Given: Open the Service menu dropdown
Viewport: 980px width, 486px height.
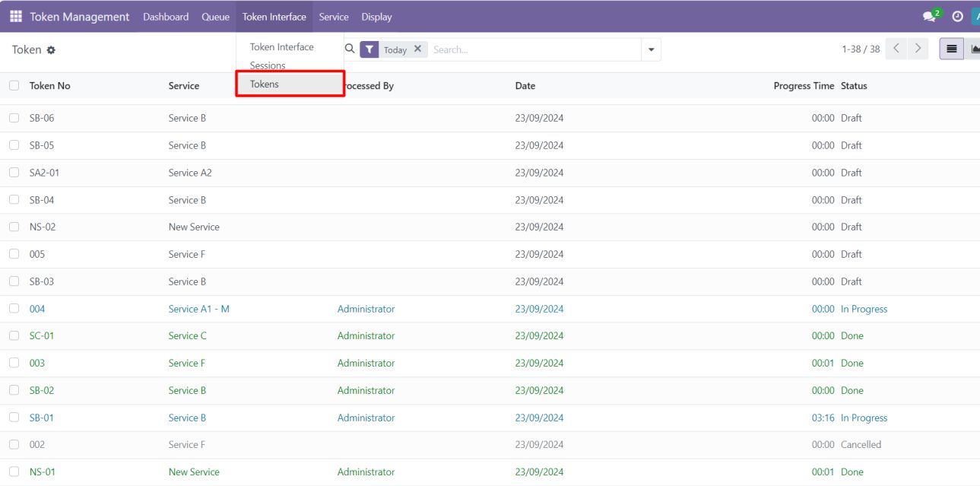Looking at the screenshot, I should [x=334, y=17].
